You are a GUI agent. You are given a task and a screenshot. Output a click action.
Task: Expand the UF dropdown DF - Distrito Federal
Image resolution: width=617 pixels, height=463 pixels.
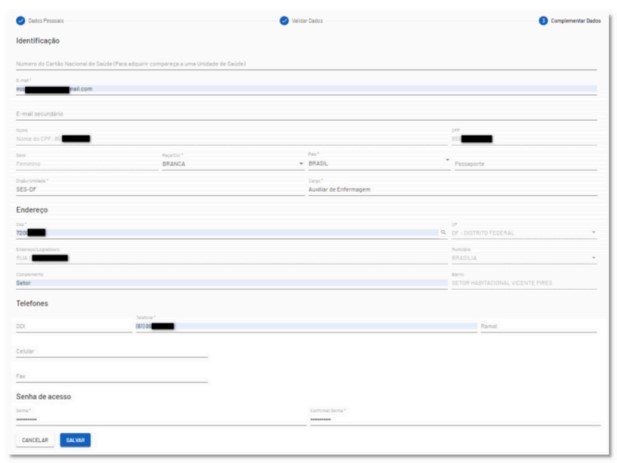coord(523,232)
